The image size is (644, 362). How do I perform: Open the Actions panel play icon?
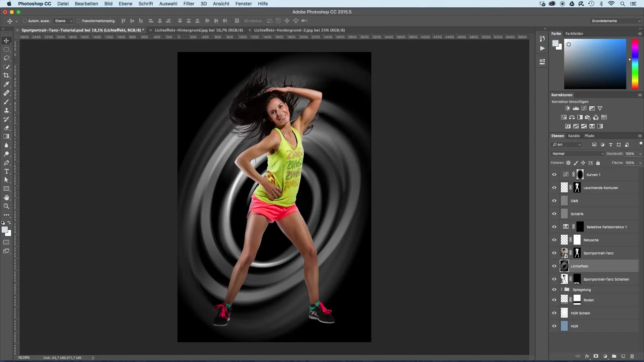542,48
